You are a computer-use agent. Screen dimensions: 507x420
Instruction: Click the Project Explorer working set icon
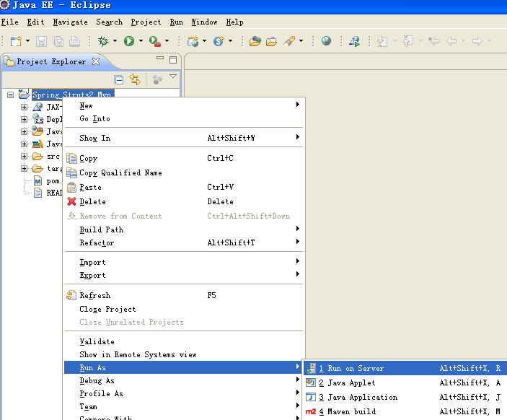pyautogui.click(x=157, y=79)
